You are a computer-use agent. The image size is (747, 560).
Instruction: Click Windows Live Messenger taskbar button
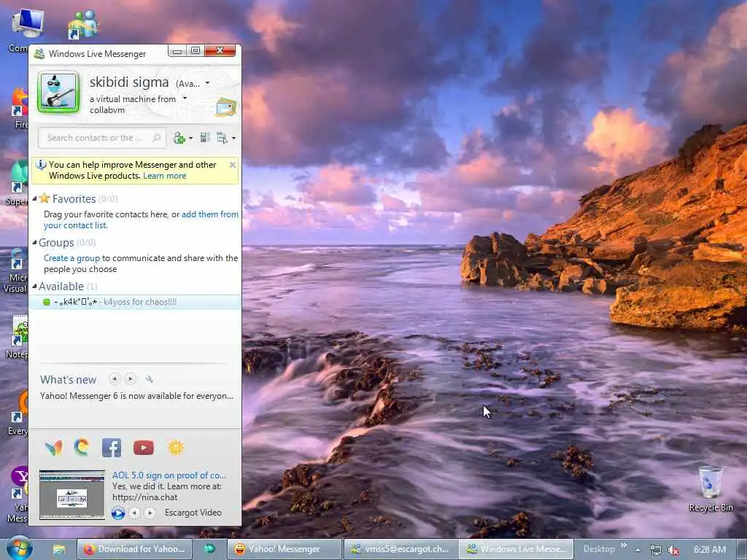coord(517,549)
